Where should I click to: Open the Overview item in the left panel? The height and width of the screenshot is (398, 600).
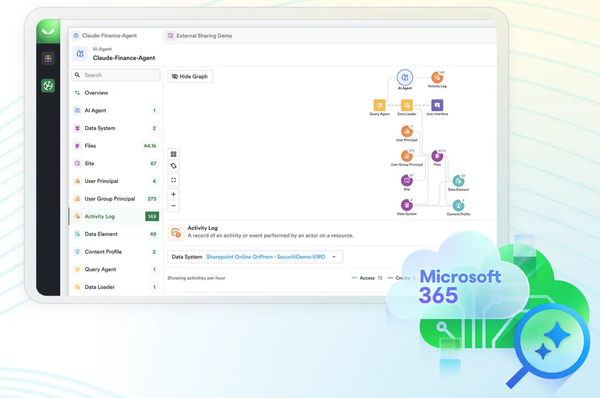pyautogui.click(x=115, y=93)
